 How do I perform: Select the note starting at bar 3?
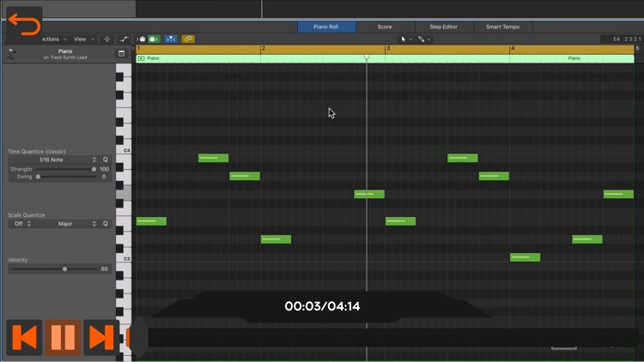click(400, 221)
